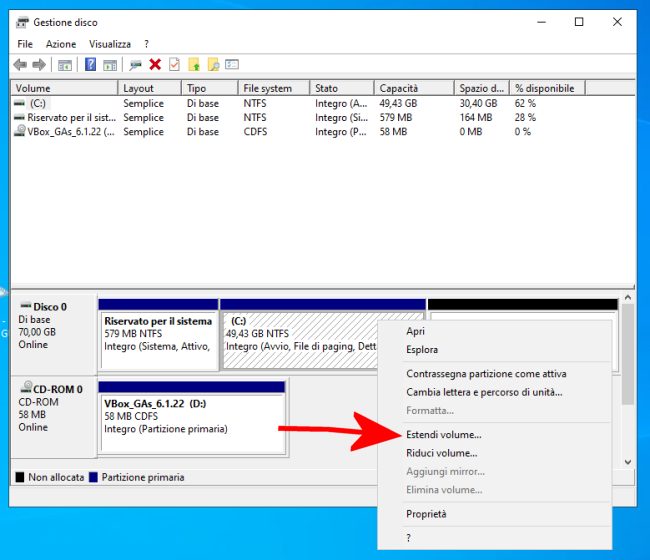This screenshot has width=650, height=560.
Task: Choose Cambia lettera e percorso di unità
Action: click(x=484, y=392)
